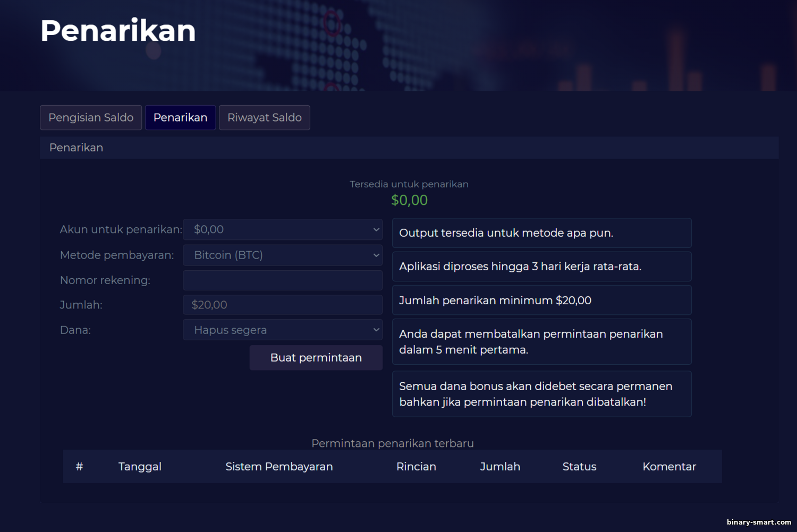The width and height of the screenshot is (797, 532).
Task: Open the Metode pembayaran Bitcoin dropdown
Action: 283,255
